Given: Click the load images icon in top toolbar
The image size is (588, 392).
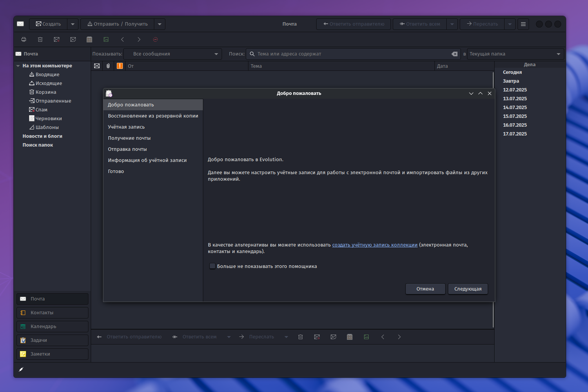Looking at the screenshot, I should point(106,40).
